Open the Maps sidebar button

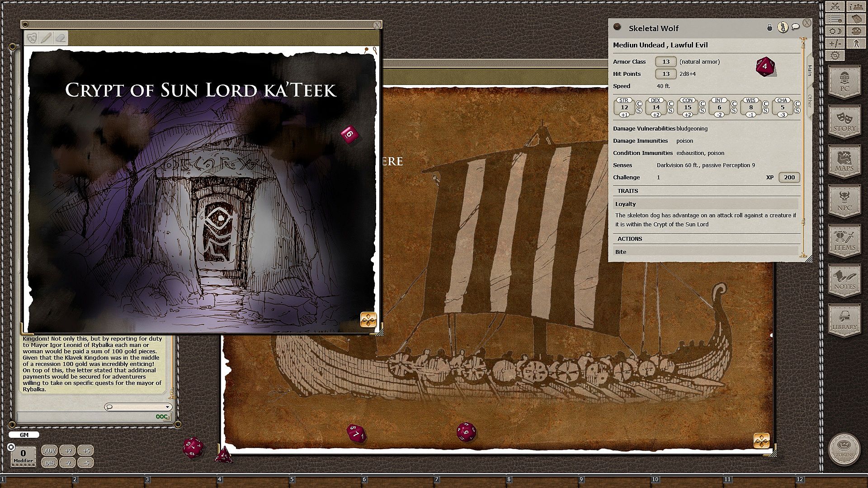click(844, 161)
